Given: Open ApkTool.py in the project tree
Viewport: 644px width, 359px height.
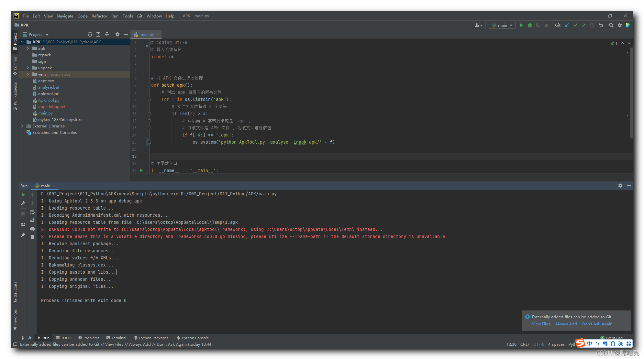Looking at the screenshot, I should pos(49,100).
